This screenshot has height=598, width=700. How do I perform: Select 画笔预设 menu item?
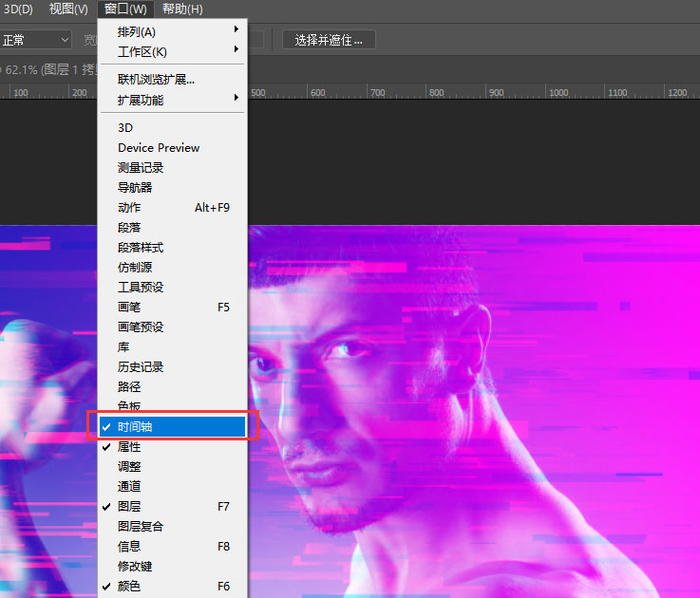pyautogui.click(x=172, y=327)
